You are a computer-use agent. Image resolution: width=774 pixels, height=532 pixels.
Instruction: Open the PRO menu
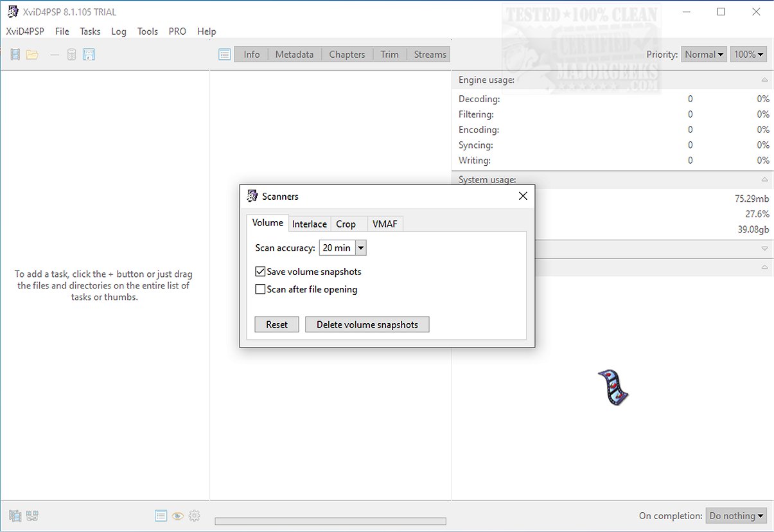[x=177, y=31]
